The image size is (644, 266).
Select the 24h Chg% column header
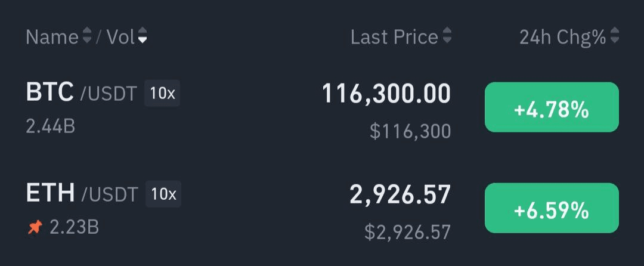563,38
